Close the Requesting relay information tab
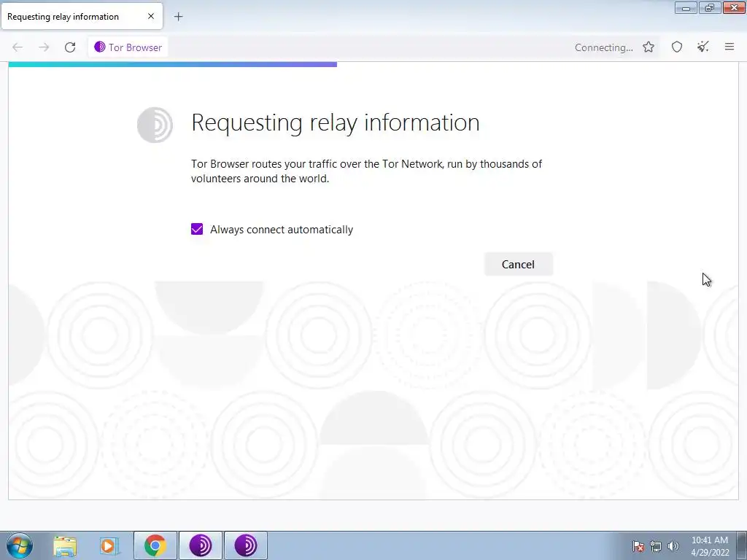The height and width of the screenshot is (560, 747). pyautogui.click(x=150, y=16)
